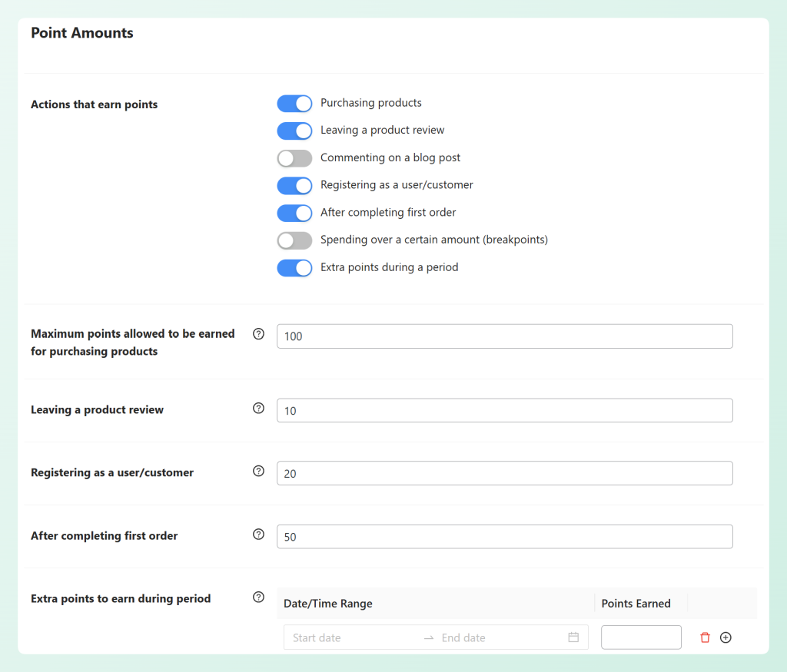Toggle Extra points during a period switch
The image size is (787, 672).
294,268
